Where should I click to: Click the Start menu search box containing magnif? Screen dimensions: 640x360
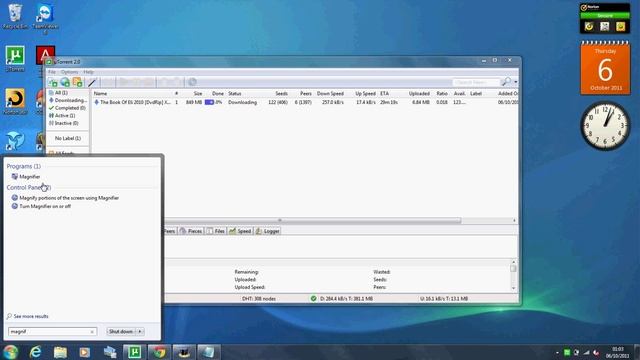point(52,331)
